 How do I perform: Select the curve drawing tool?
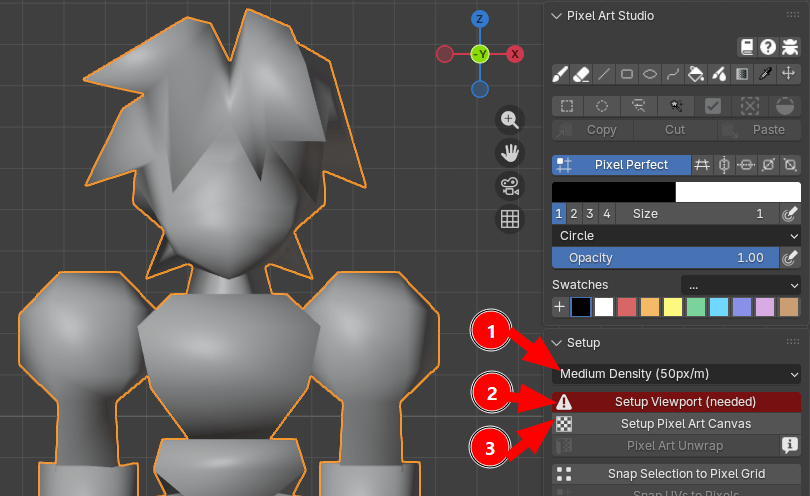[x=673, y=74]
